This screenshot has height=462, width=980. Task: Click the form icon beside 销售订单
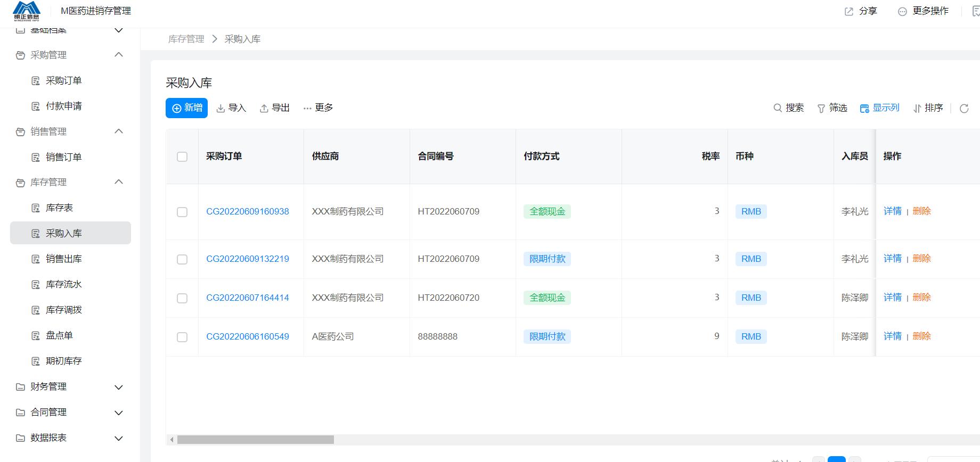(x=36, y=158)
